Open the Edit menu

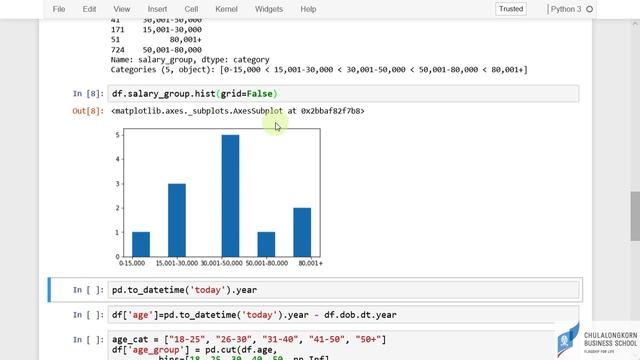[x=89, y=9]
